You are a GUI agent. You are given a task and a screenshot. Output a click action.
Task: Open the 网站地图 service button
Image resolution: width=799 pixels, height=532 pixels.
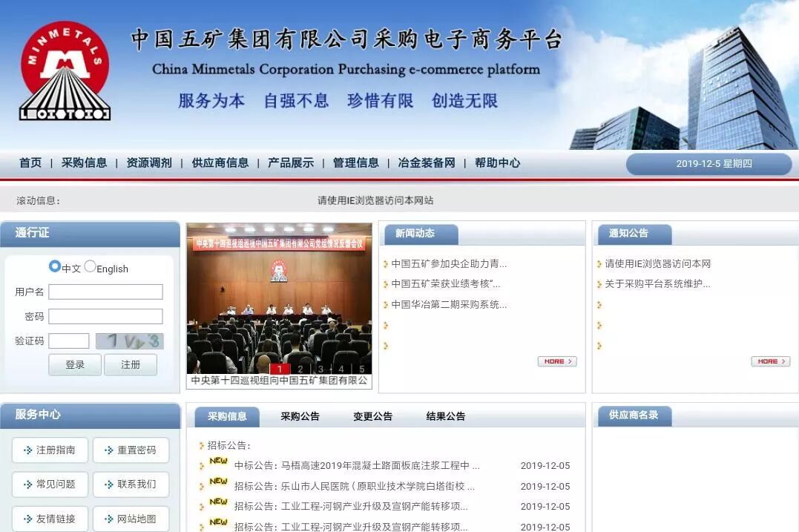coord(131,519)
